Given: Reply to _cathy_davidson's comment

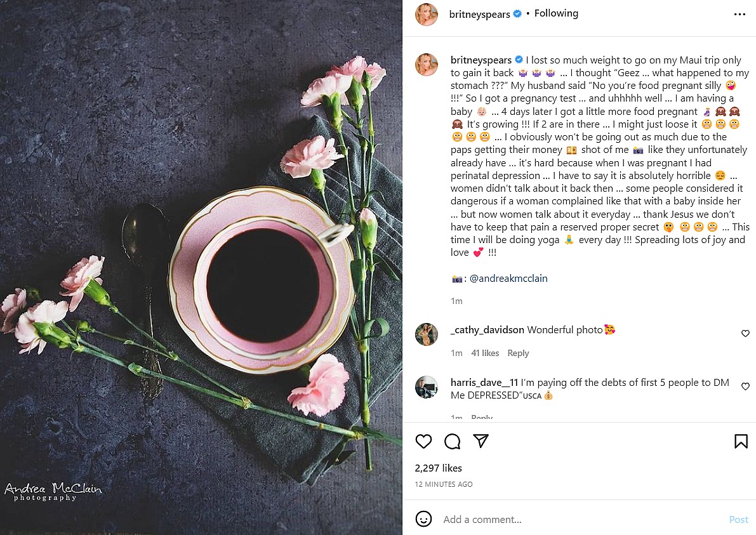Looking at the screenshot, I should pos(518,353).
